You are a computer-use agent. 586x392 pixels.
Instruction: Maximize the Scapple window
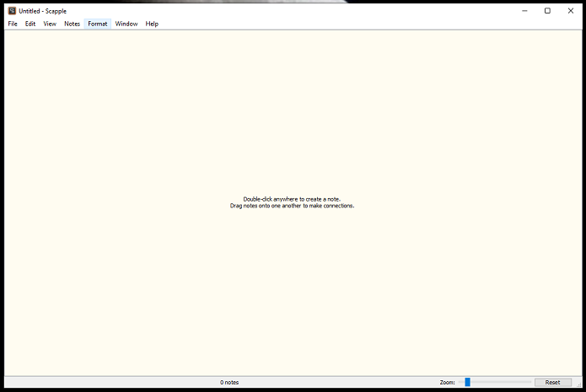tap(547, 11)
